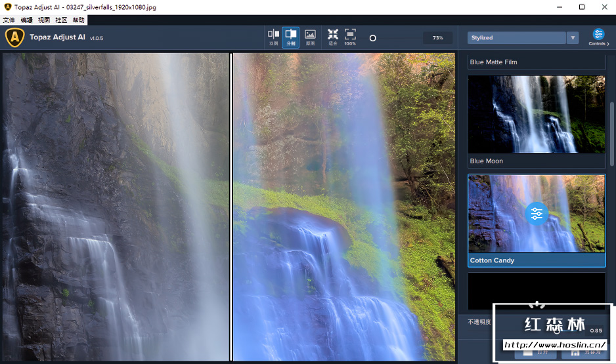Open the 社区 menu
This screenshot has width=616, height=364.
(61, 20)
